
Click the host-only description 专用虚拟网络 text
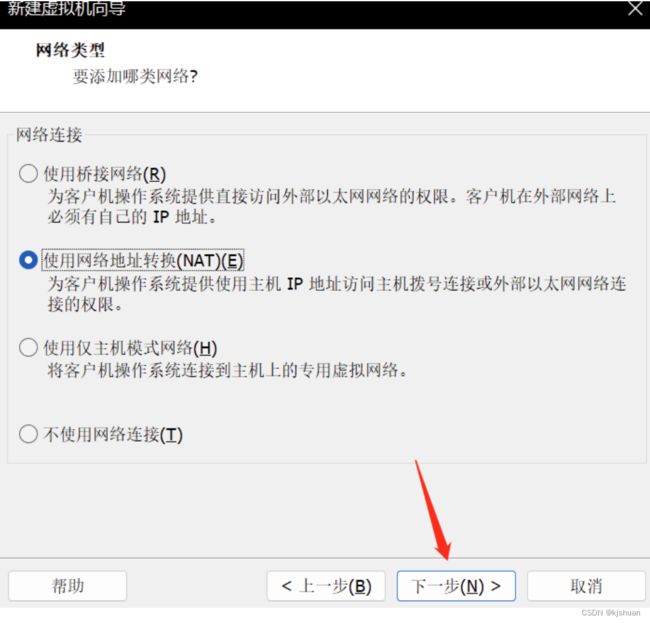228,370
